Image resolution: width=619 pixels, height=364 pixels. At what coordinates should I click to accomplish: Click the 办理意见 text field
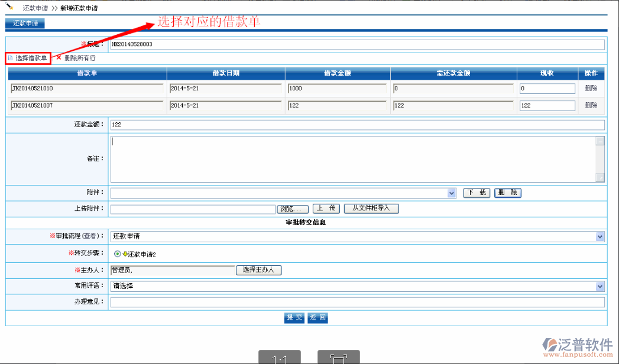pos(357,302)
